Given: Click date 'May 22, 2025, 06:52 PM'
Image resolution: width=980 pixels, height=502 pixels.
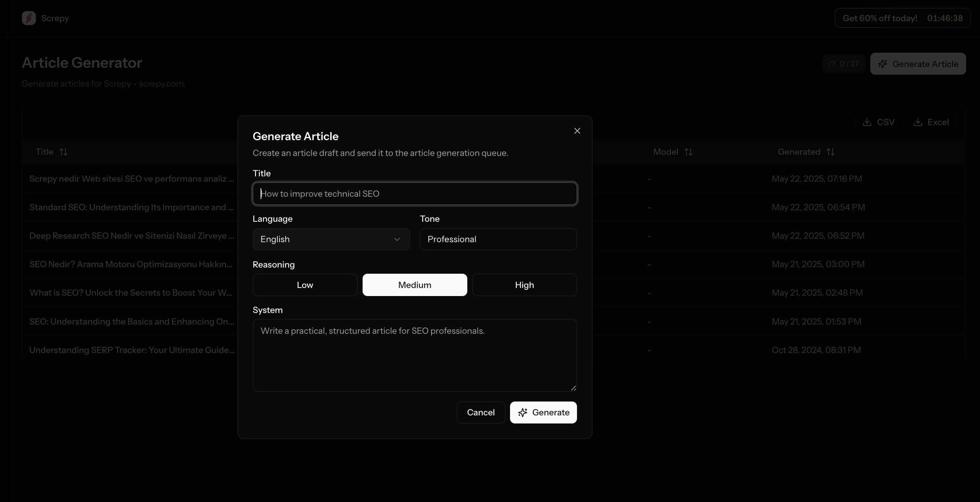Looking at the screenshot, I should (818, 236).
